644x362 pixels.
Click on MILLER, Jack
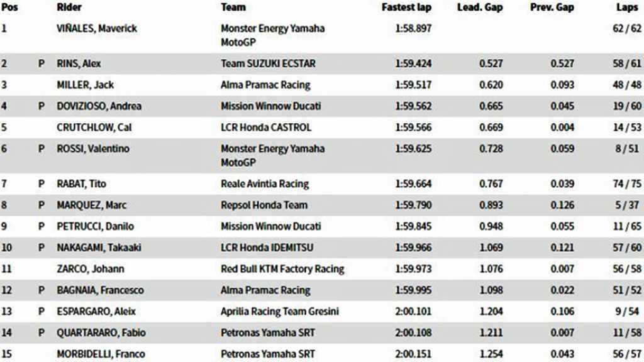pyautogui.click(x=85, y=85)
